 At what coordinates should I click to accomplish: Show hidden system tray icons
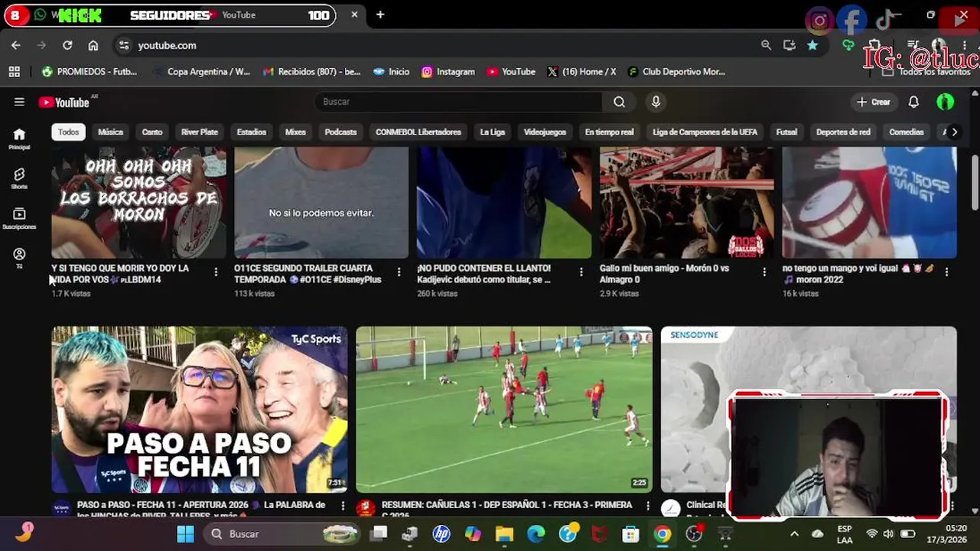(x=794, y=534)
